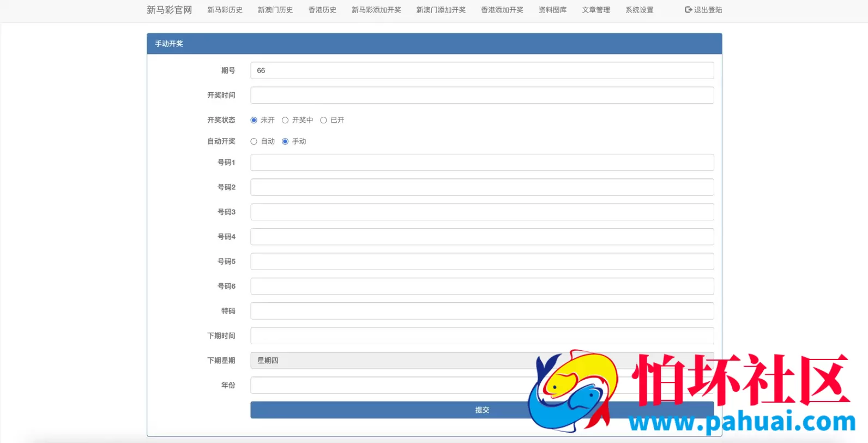Click the 手动开奖 panel heading text

point(169,44)
